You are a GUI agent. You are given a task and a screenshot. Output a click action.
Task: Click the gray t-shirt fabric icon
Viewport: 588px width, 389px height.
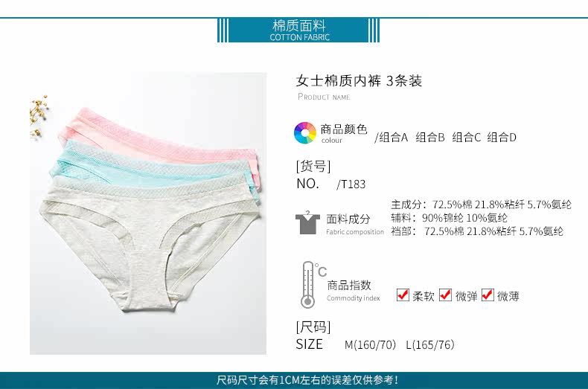[307, 222]
